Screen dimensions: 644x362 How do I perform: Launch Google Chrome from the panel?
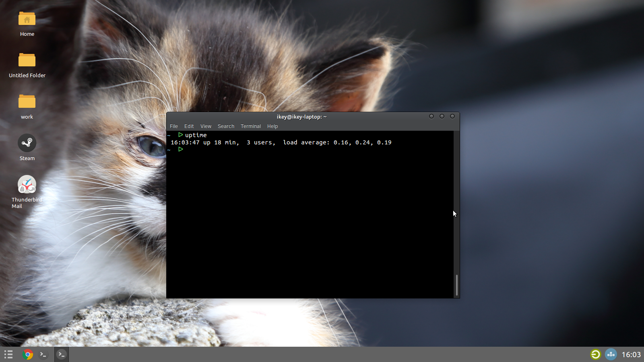coord(28,354)
